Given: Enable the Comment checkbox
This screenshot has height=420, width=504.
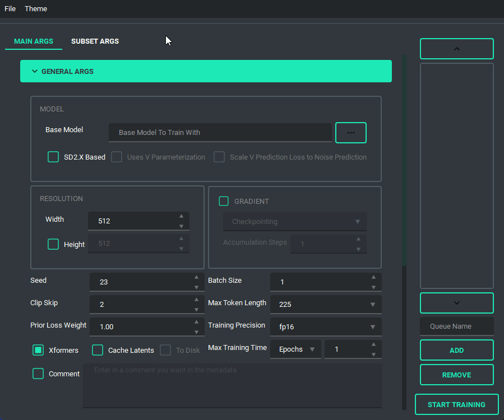Looking at the screenshot, I should pos(38,374).
